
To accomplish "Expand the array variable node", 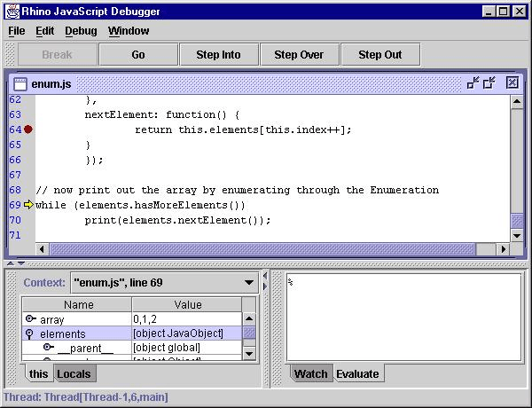I will 30,319.
